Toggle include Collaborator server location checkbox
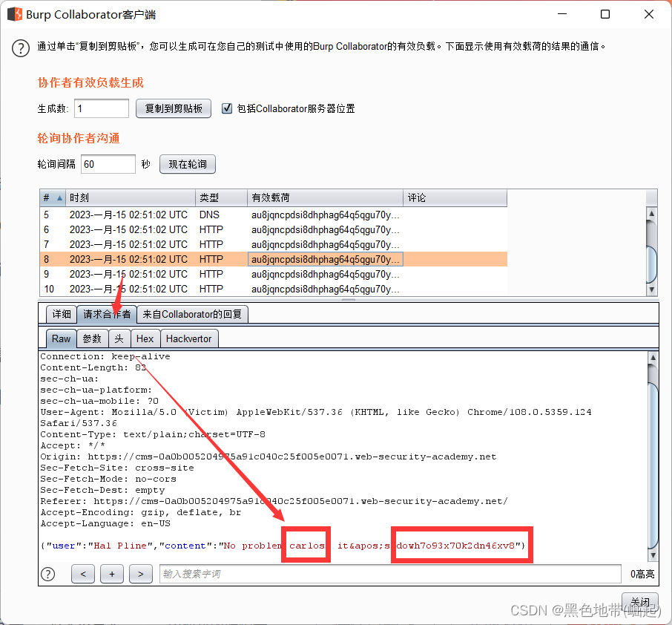Screen dimensions: 672x625 (227, 108)
